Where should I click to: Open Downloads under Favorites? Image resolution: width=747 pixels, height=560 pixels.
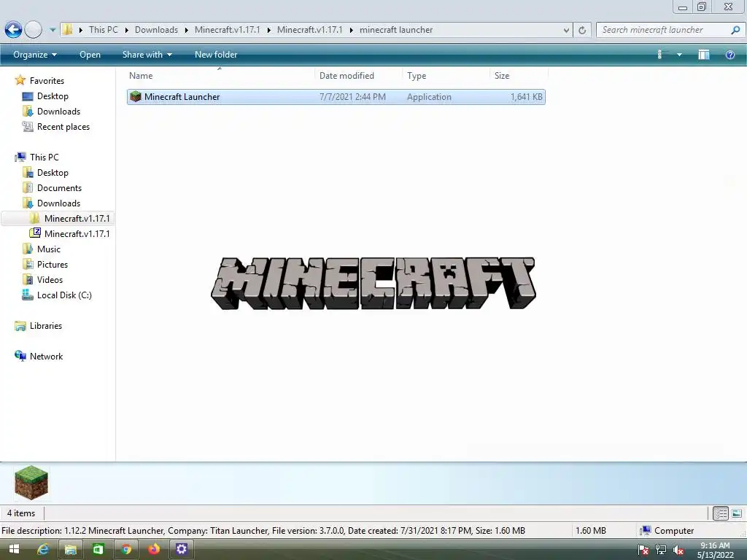tap(58, 112)
